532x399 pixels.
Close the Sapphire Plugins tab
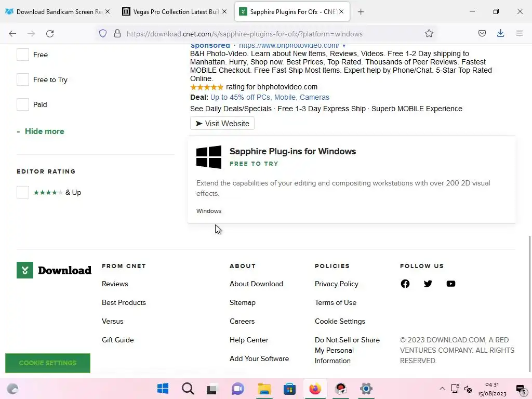341,11
